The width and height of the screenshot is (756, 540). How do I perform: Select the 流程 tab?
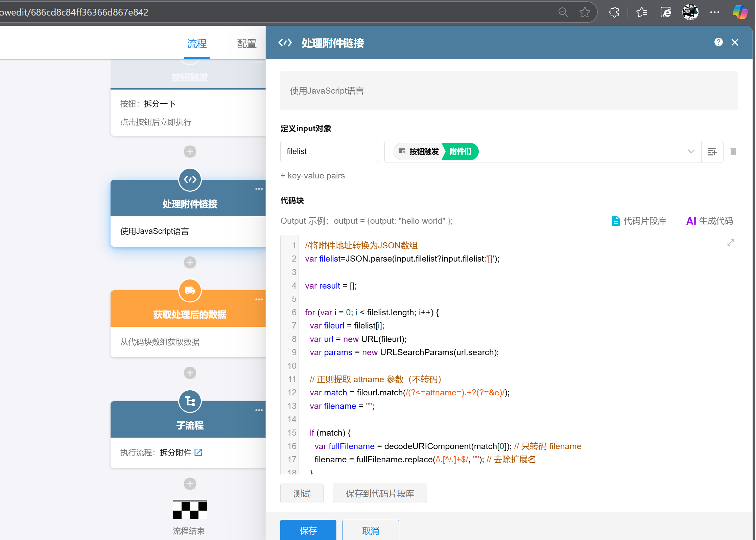click(197, 44)
